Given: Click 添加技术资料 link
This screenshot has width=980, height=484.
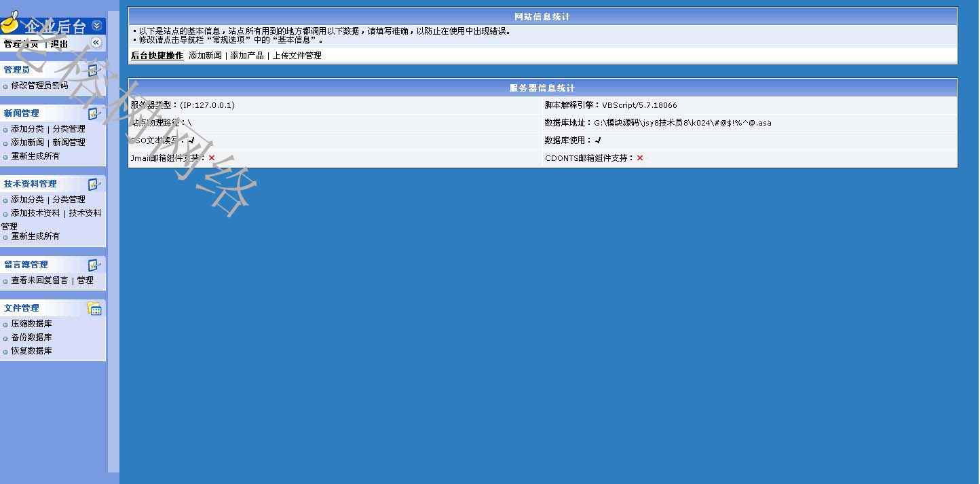Looking at the screenshot, I should (x=35, y=213).
